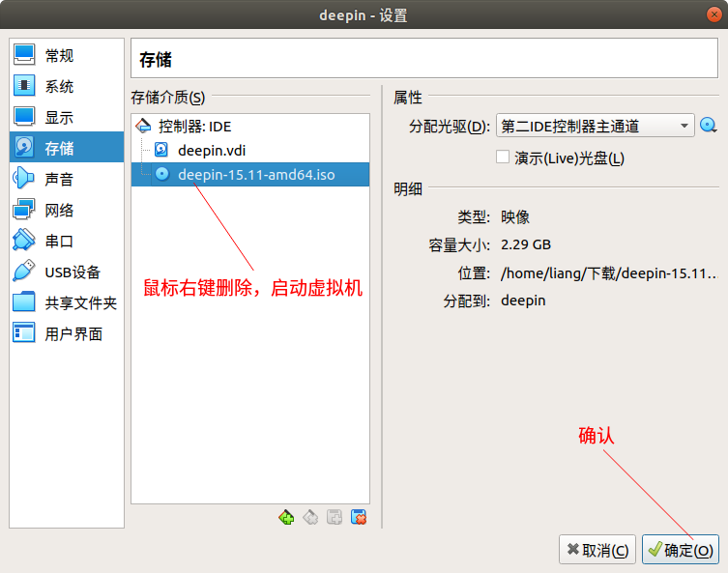The height and width of the screenshot is (573, 728).
Task: Click the deepin.vdi hard disk icon
Action: tap(161, 150)
